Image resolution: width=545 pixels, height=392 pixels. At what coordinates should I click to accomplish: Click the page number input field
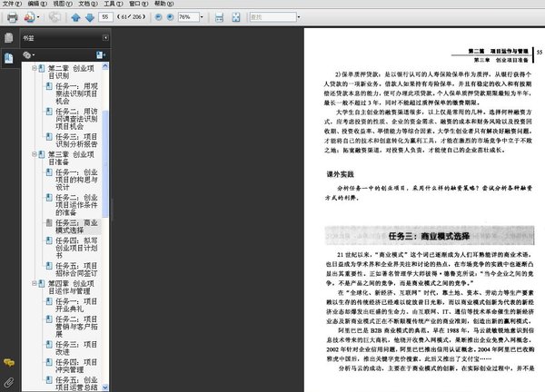point(105,17)
